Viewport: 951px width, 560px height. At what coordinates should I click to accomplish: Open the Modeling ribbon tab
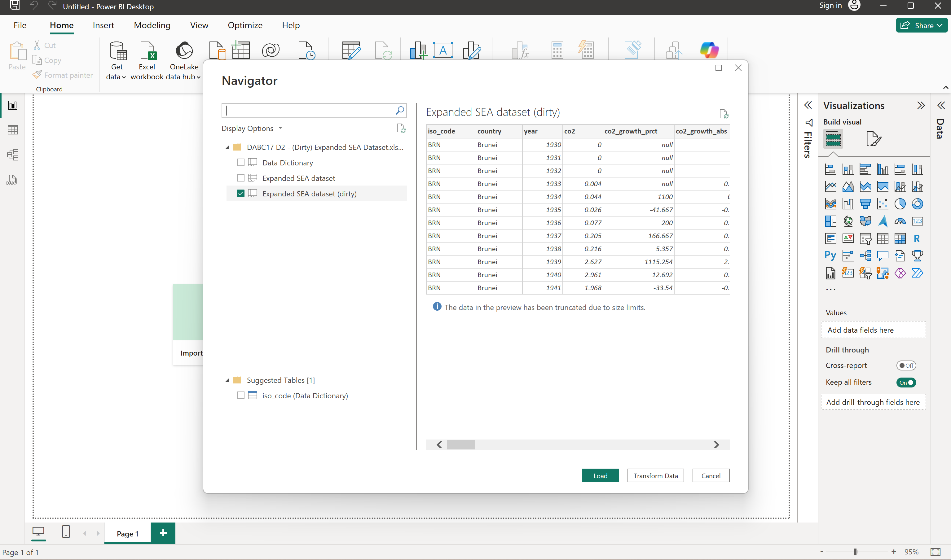[152, 25]
